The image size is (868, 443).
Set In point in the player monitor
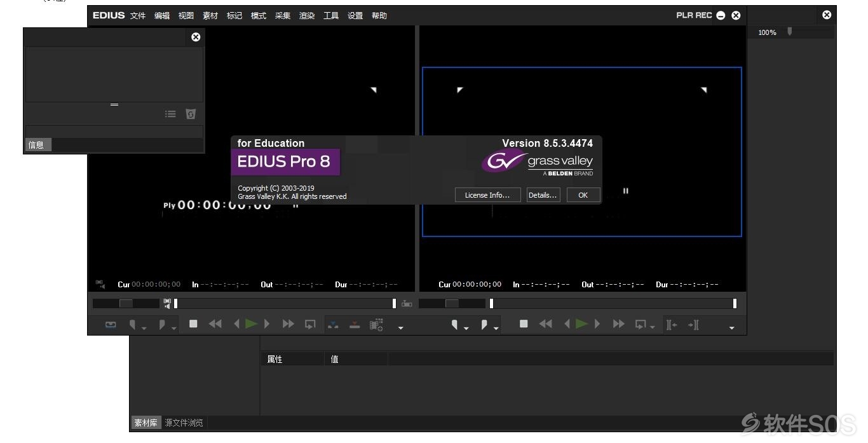[133, 324]
